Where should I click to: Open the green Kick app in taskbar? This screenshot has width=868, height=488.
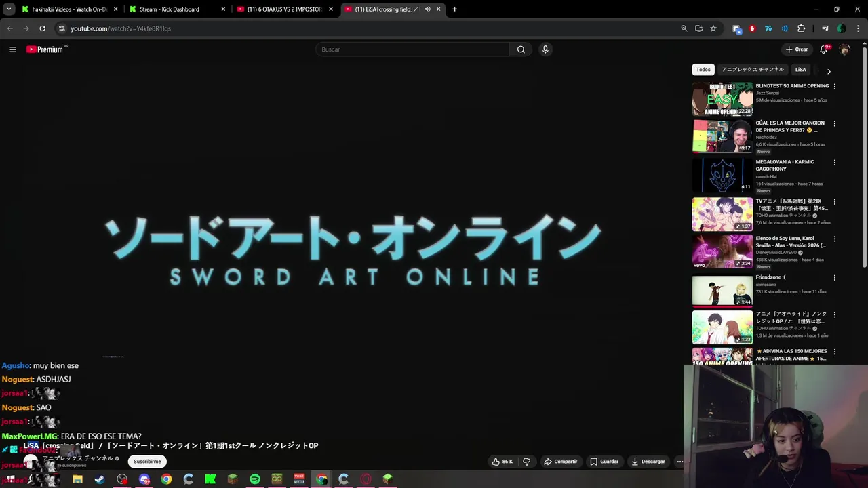(210, 479)
